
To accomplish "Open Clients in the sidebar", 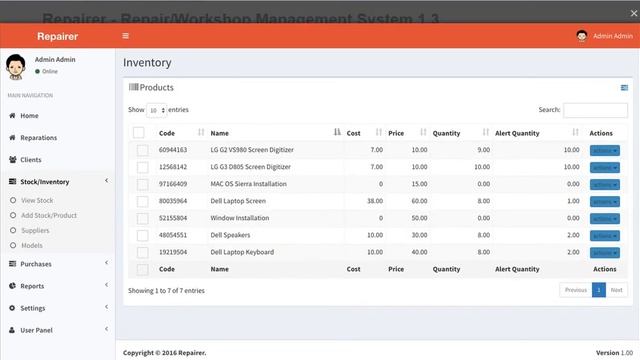I will (31, 160).
